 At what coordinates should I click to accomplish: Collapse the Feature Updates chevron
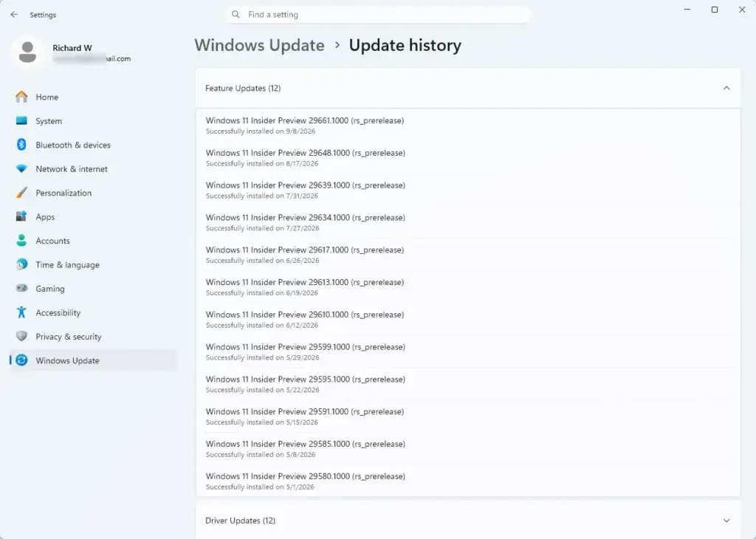726,88
